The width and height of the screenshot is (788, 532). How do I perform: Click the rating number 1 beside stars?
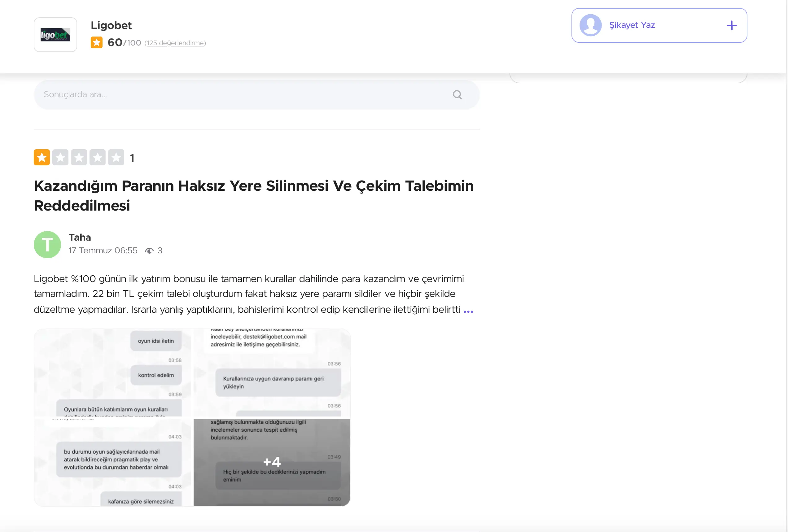pos(132,158)
